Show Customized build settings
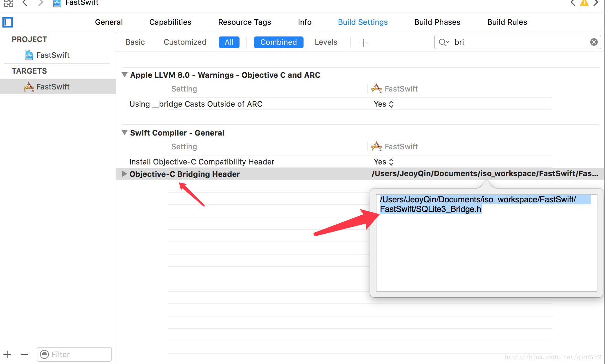605x364 pixels. [x=185, y=42]
